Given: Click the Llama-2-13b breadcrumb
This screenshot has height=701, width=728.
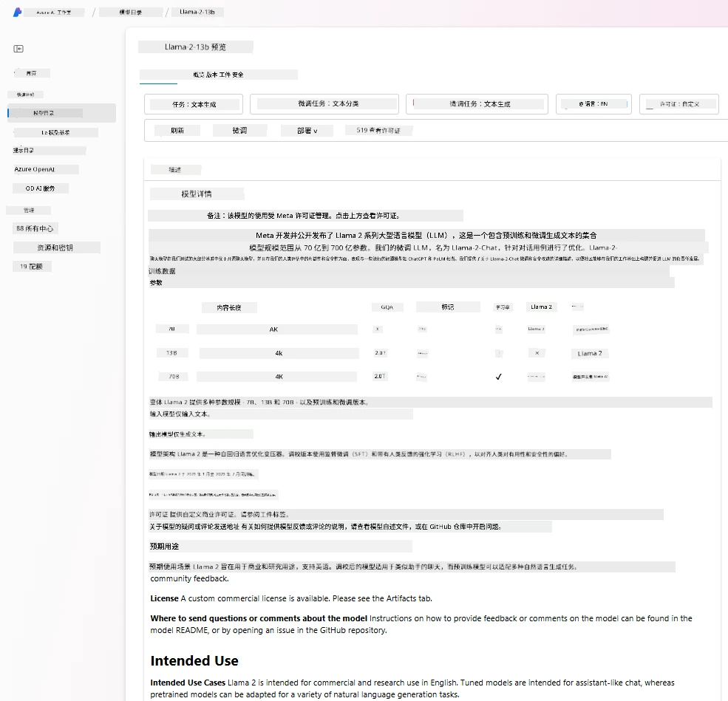Looking at the screenshot, I should tap(197, 12).
